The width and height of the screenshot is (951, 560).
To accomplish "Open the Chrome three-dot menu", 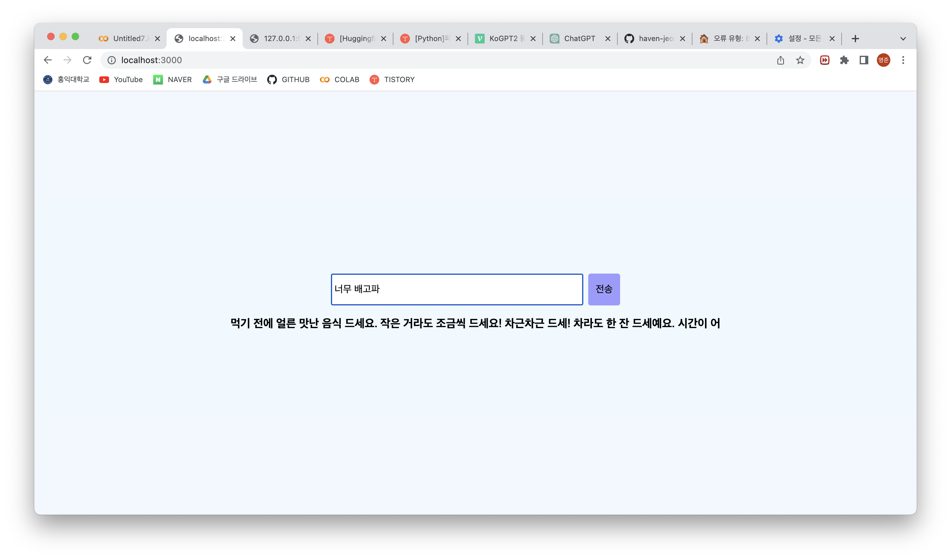I will [903, 60].
